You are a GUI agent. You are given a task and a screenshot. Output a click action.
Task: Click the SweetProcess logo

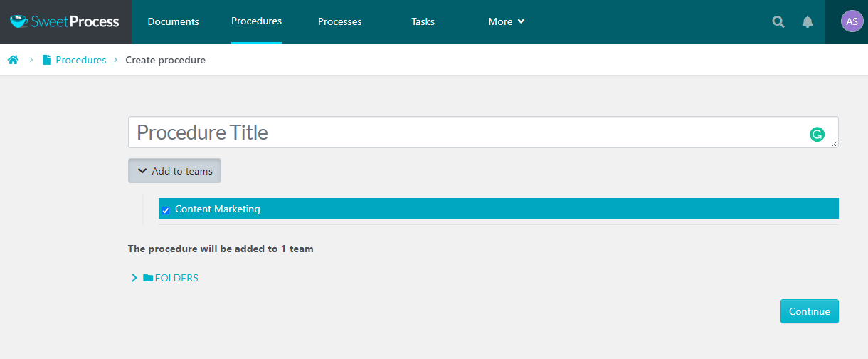pos(65,21)
